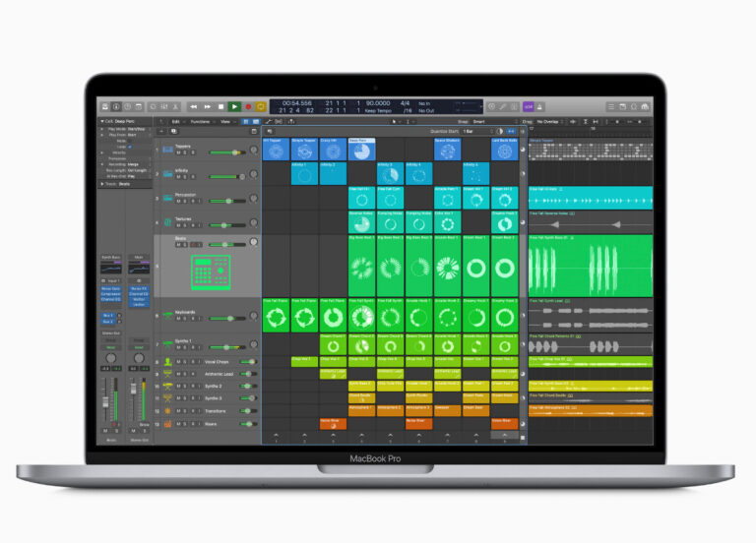Select the Keyboards track icon

click(167, 315)
